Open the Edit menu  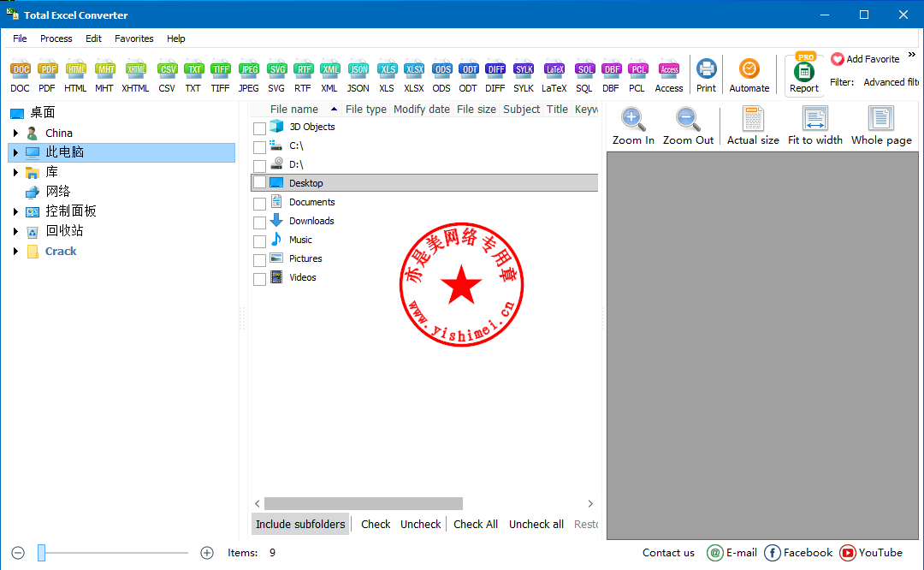click(93, 39)
